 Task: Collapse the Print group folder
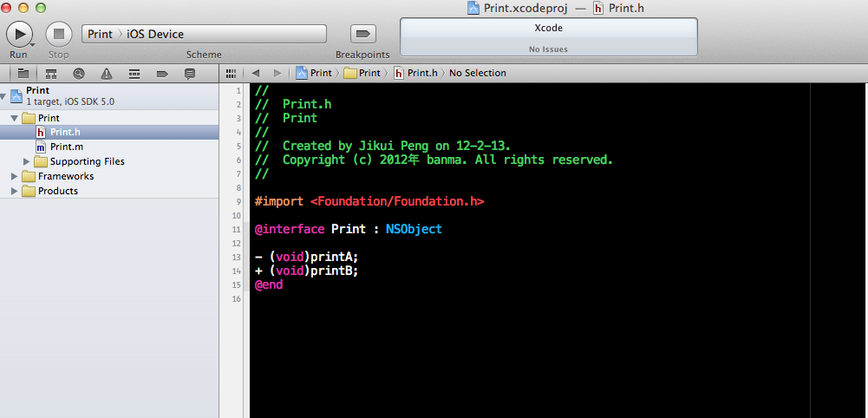tap(15, 118)
